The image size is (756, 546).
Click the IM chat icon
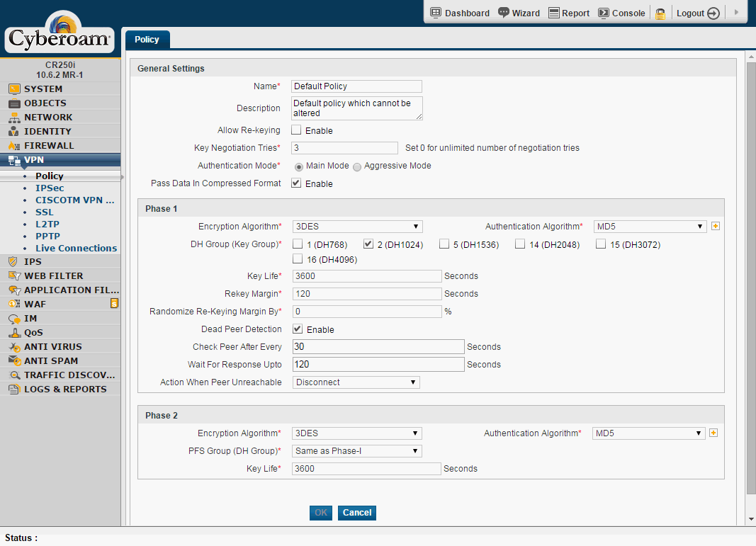[14, 319]
